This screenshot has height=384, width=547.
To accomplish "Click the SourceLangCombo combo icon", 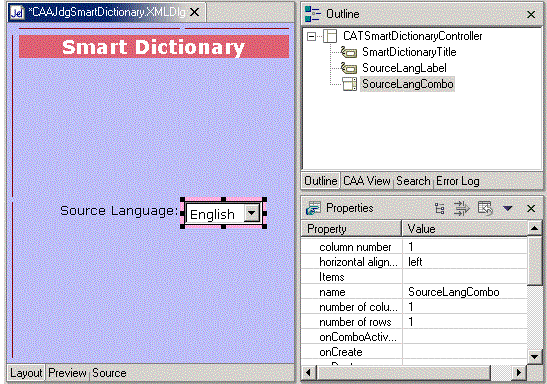I will [349, 84].
